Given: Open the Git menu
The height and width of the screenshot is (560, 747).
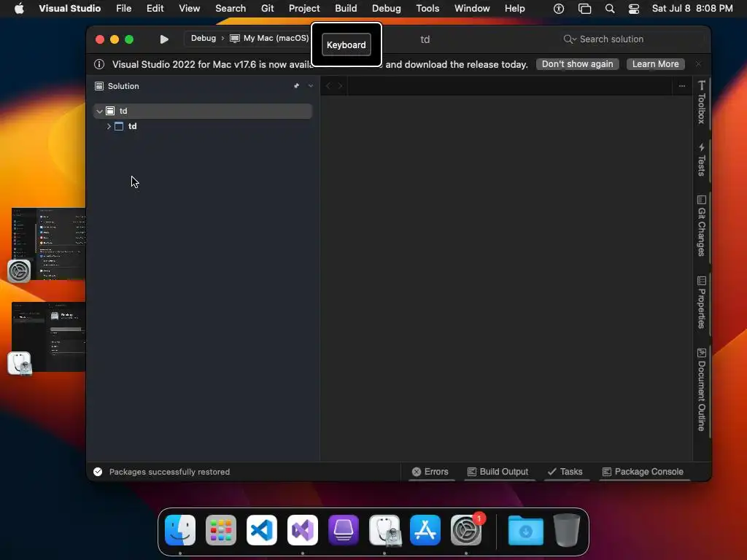Looking at the screenshot, I should 267,9.
